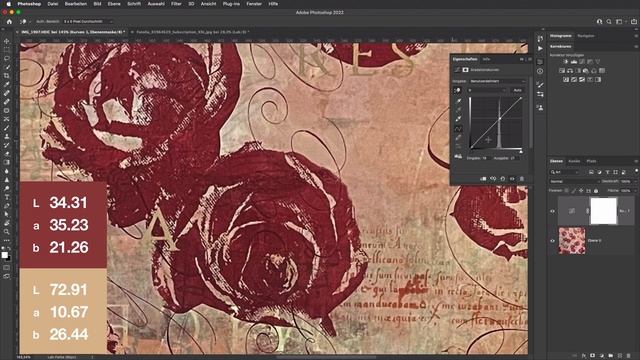Hide the Kurven adjustment layer eye
The width and height of the screenshot is (640, 360).
553,211
